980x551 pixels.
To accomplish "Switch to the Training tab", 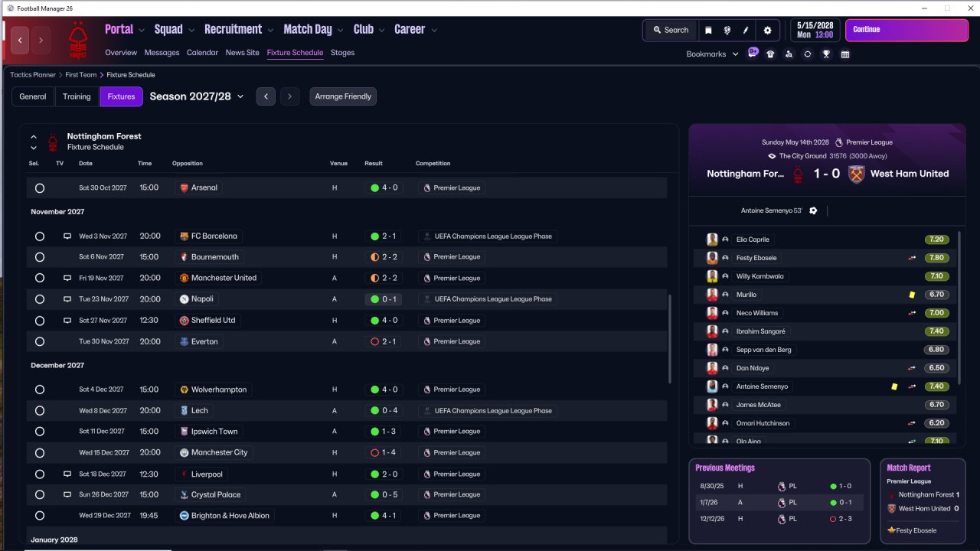I will (x=77, y=96).
